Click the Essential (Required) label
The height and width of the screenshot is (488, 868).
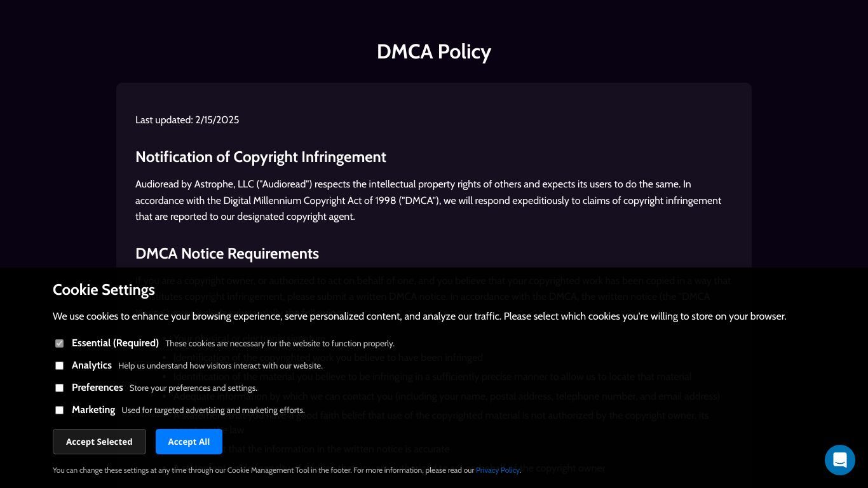click(x=115, y=343)
